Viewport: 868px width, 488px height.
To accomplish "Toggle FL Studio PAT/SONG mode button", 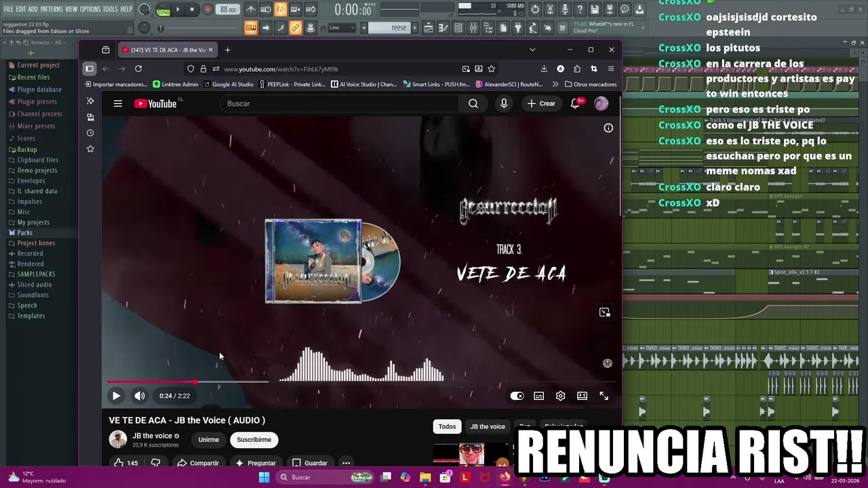I will [x=163, y=9].
